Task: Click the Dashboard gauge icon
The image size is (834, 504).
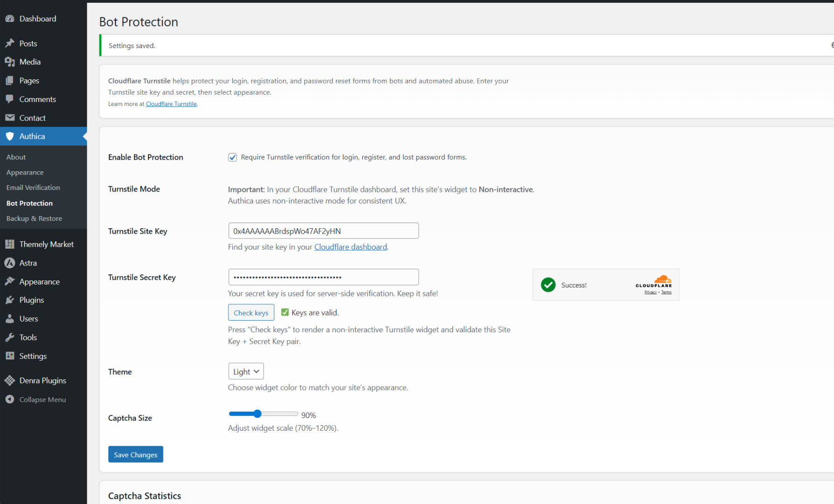Action: (10, 19)
